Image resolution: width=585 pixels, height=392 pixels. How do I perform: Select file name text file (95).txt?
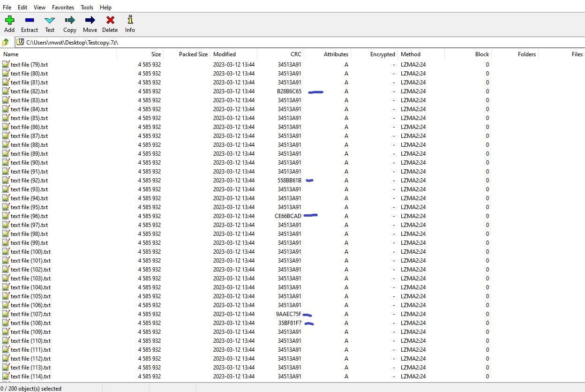tap(29, 207)
